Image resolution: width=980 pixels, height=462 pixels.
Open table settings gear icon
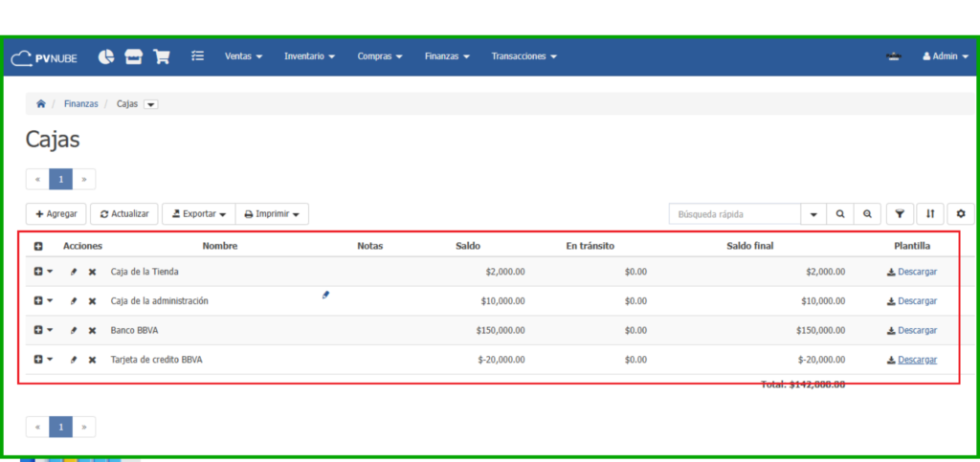[x=961, y=214]
